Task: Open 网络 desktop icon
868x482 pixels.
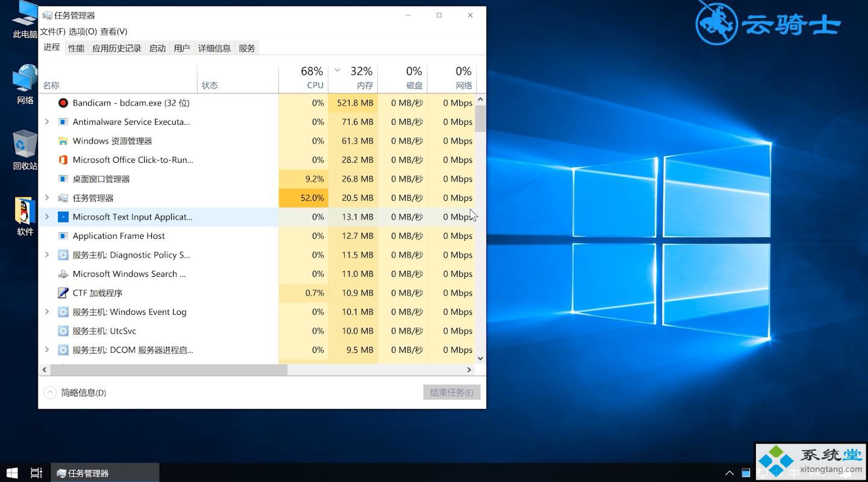Action: click(25, 83)
